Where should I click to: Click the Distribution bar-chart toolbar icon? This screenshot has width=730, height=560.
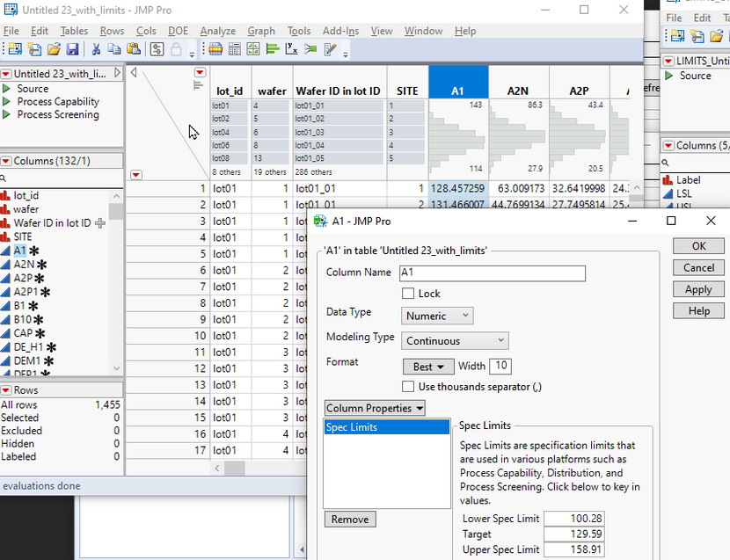pos(272,50)
